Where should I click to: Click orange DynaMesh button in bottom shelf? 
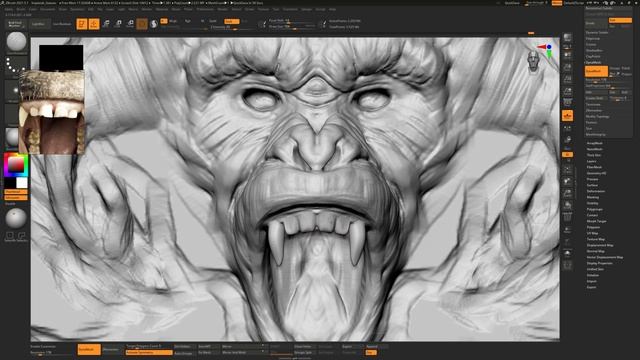click(89, 350)
